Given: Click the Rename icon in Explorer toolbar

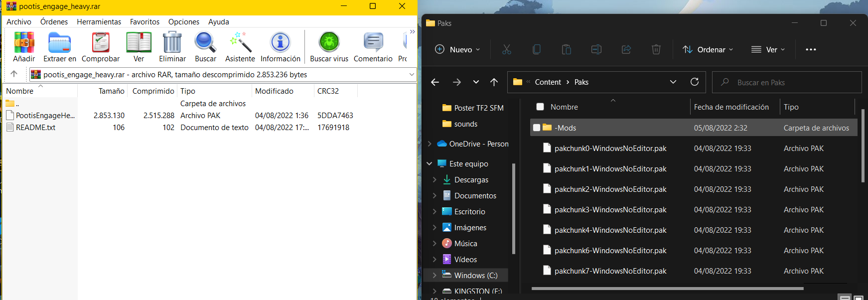Looking at the screenshot, I should pos(596,49).
